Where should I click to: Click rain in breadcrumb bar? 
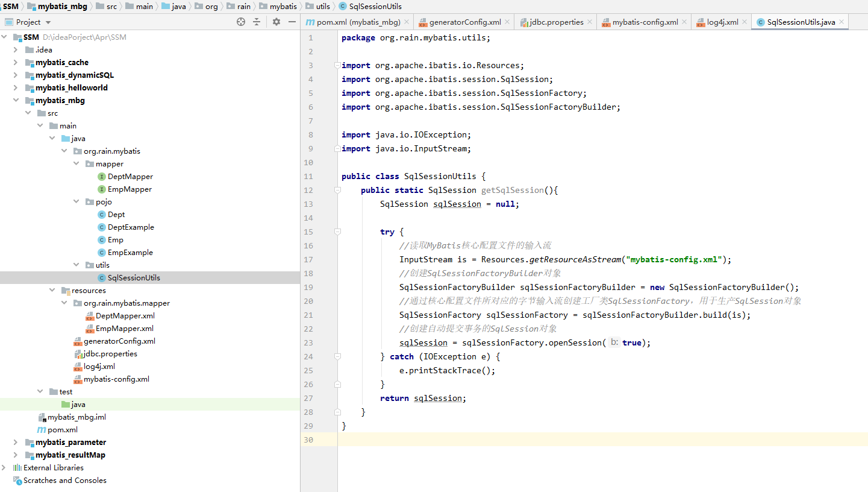239,6
